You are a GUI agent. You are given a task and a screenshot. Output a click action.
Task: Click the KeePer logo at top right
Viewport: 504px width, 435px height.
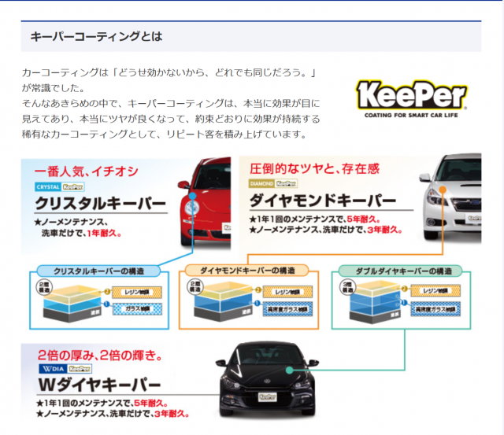click(x=412, y=98)
